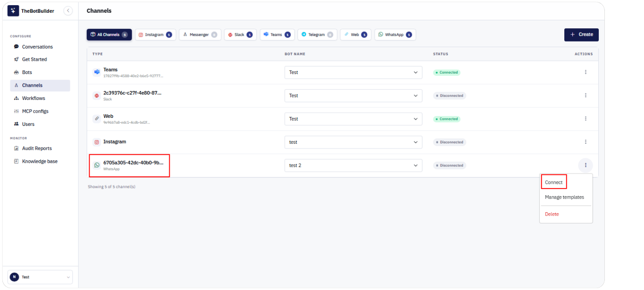This screenshot has width=644, height=290.
Task: Switch to the Telegram filter tab
Action: pos(317,34)
